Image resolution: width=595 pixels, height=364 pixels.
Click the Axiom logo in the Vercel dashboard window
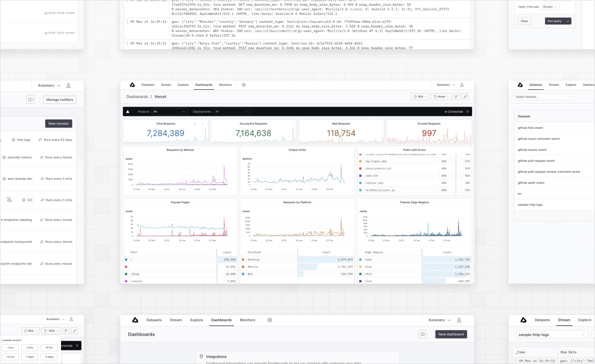132,85
